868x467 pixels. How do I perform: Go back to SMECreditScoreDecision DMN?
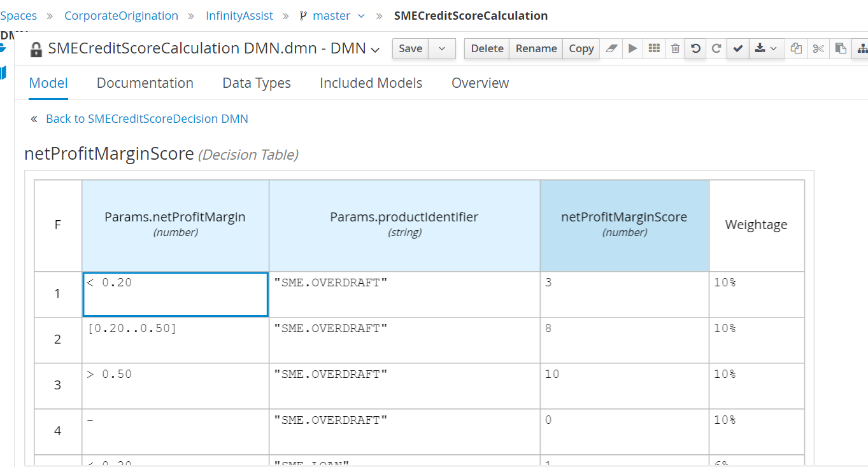tap(147, 119)
